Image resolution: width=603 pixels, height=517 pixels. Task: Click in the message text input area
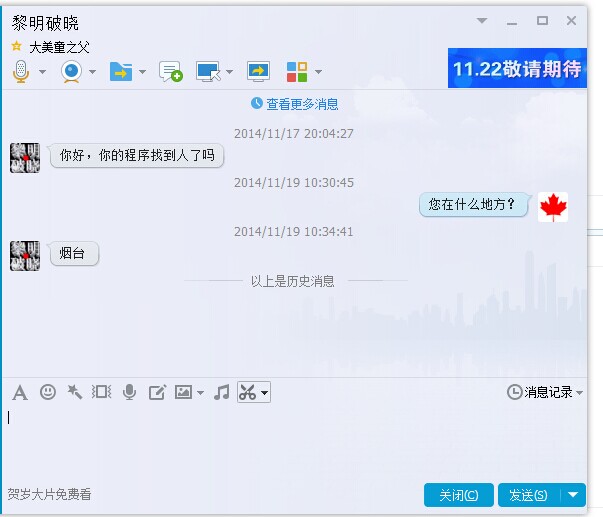pos(290,440)
